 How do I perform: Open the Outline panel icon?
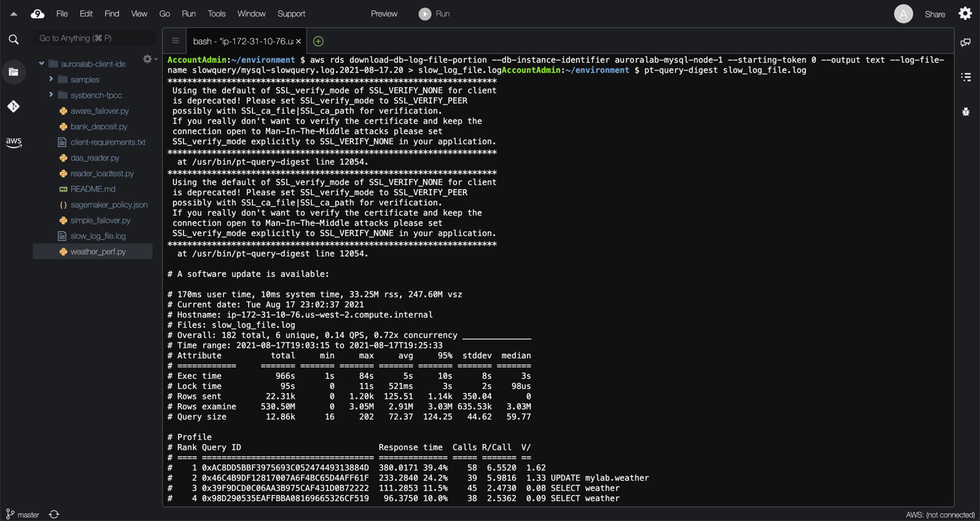point(966,78)
